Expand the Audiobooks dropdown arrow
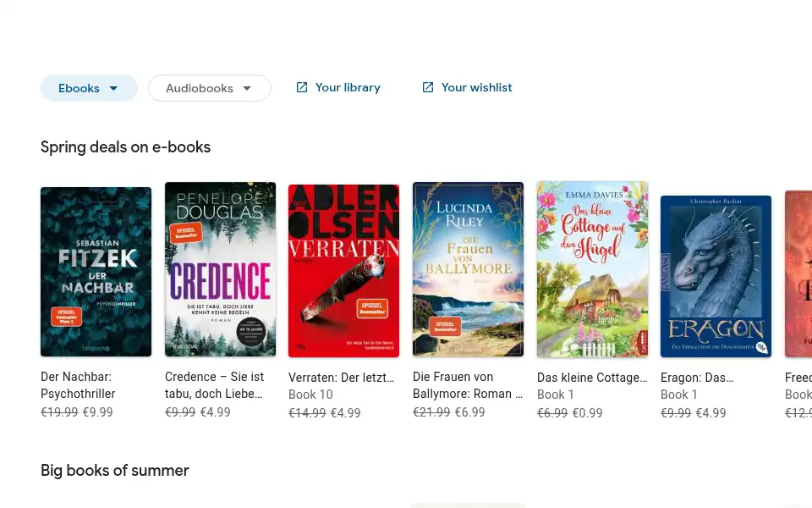This screenshot has width=812, height=508. point(247,88)
